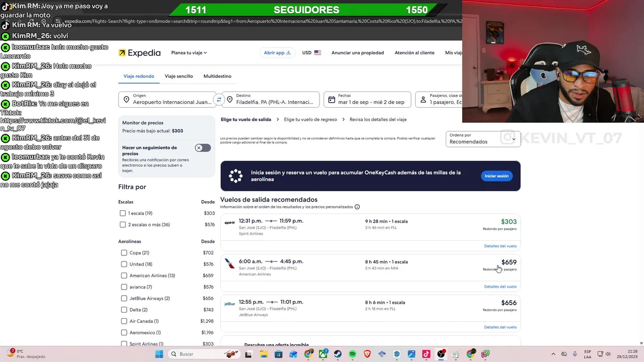Open OBS Studio from the taskbar
The height and width of the screenshot is (362, 644).
441,354
